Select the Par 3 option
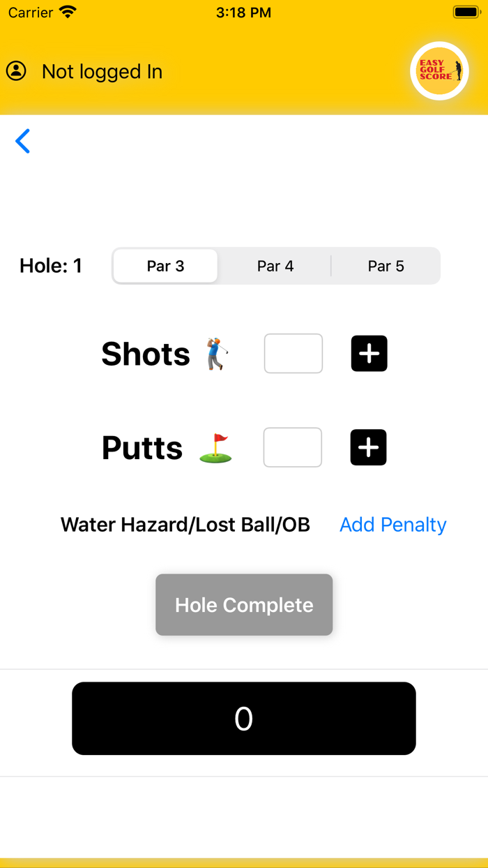Screen dimensions: 488x868 [x=165, y=266]
